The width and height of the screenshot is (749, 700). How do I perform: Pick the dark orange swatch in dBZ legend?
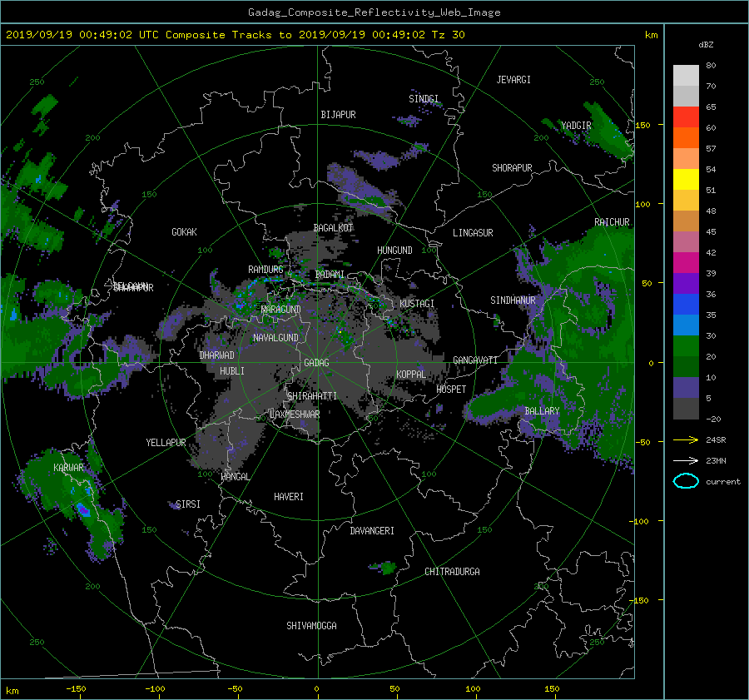pyautogui.click(x=686, y=137)
